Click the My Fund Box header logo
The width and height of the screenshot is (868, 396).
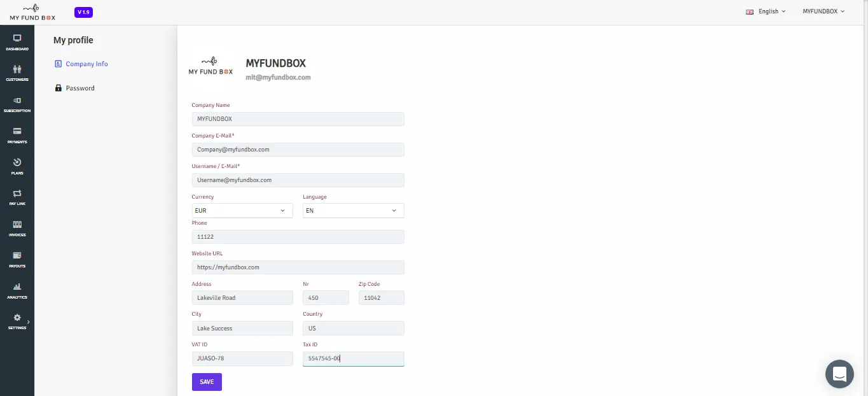coord(32,12)
